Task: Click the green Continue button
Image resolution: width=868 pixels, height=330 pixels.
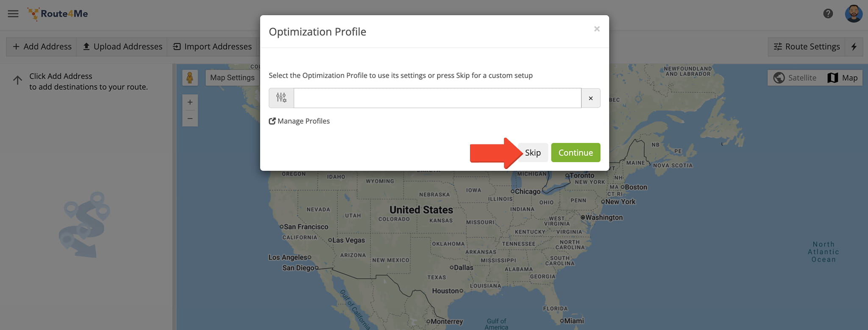Action: coord(576,153)
